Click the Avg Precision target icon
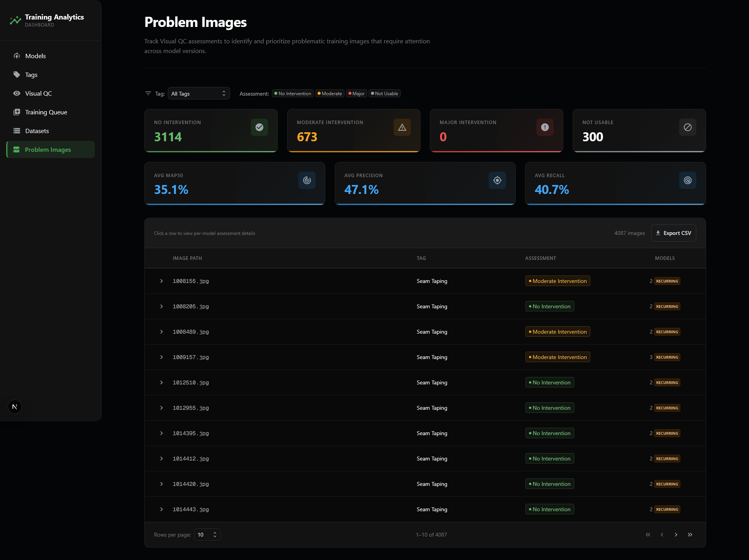Viewport: 749px width, 560px height. (x=497, y=180)
